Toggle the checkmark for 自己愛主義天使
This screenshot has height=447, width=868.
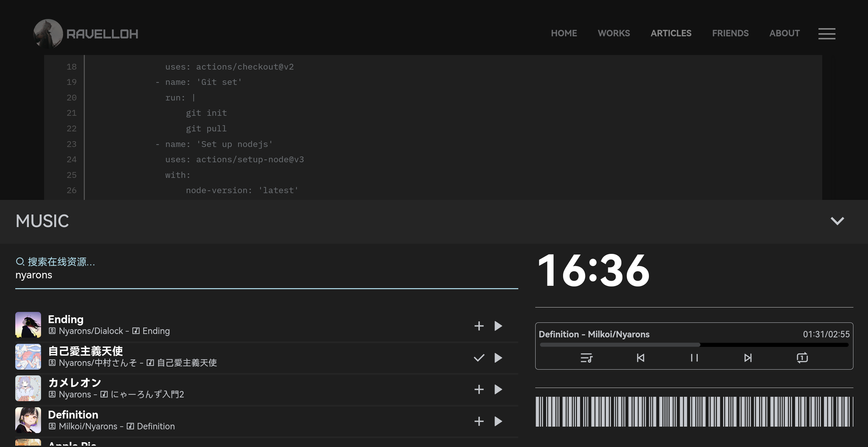pos(479,358)
